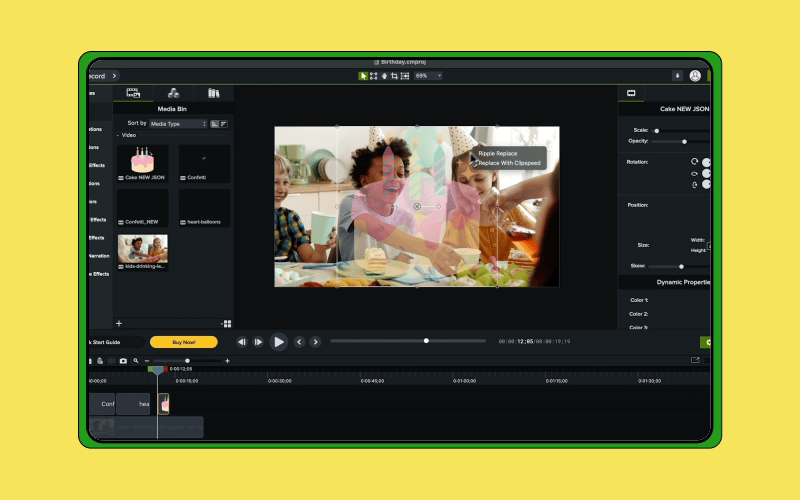Select the hea clip on timeline
800x500 pixels.
pos(133,404)
